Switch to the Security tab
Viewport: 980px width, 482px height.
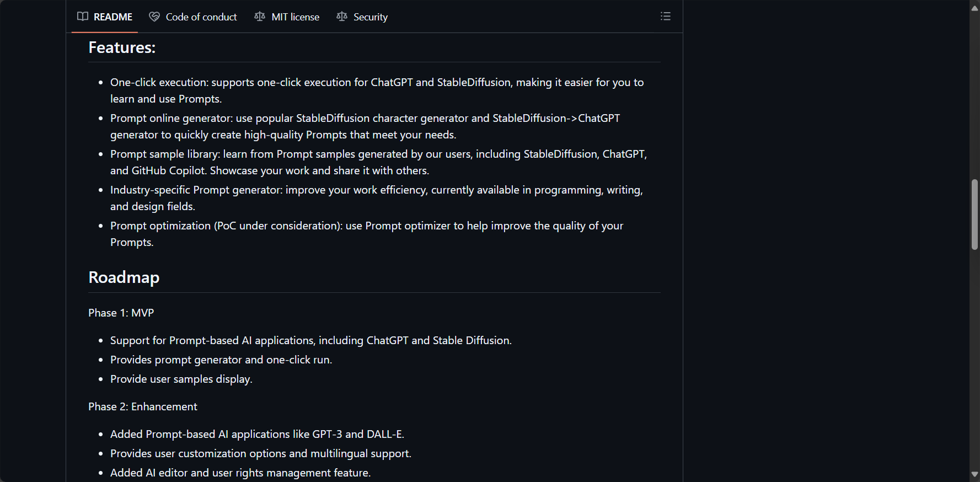point(362,17)
